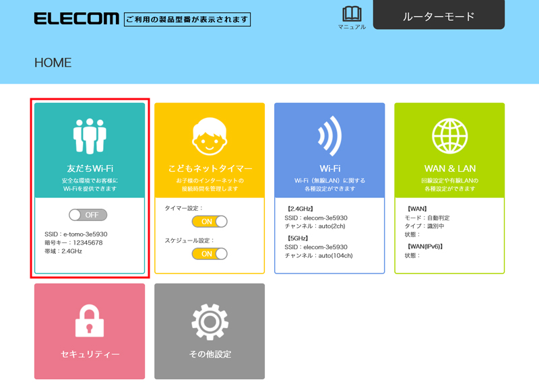
Task: Open the その他設定 tile label
Action: point(210,354)
